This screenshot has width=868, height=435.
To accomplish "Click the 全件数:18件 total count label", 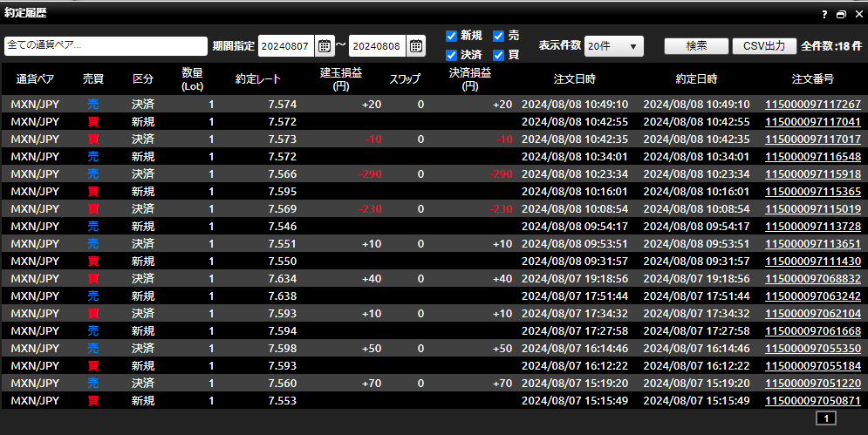I will [831, 46].
